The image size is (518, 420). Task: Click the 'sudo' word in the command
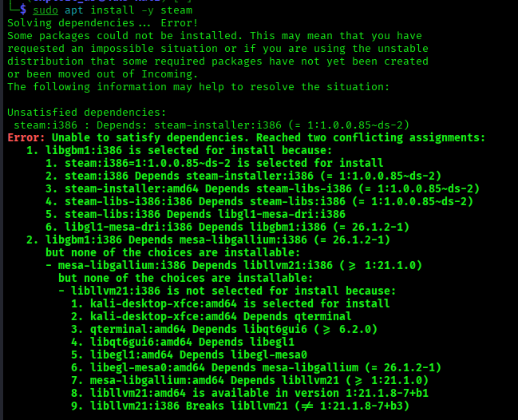pos(45,10)
